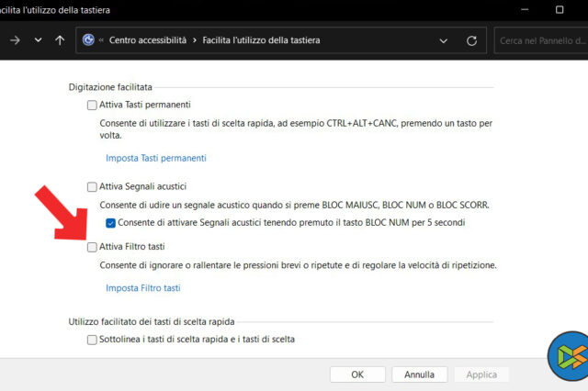Close the keyboard accessibility window
The width and height of the screenshot is (588, 391).
tap(584, 9)
